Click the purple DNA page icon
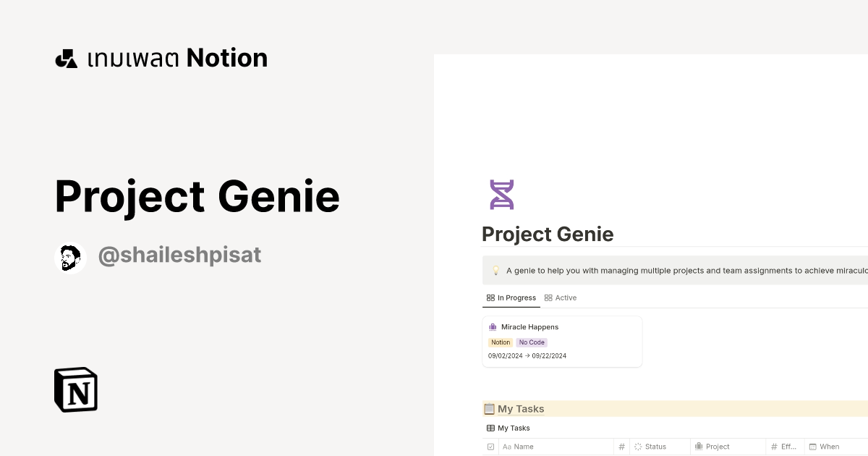868x456 pixels. tap(501, 194)
